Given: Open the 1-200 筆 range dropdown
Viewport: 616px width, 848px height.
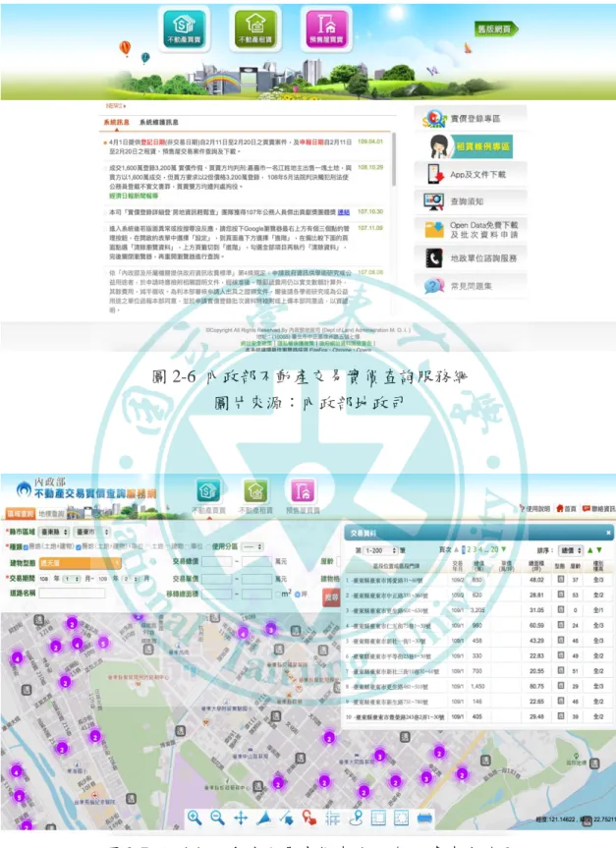Looking at the screenshot, I should [x=381, y=550].
